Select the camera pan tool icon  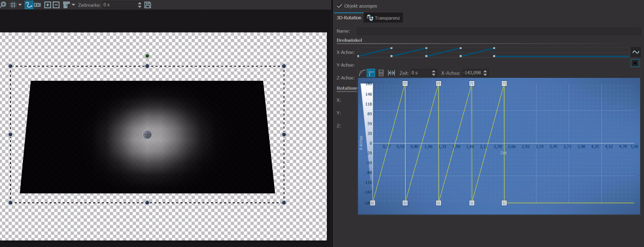pyautogui.click(x=37, y=5)
